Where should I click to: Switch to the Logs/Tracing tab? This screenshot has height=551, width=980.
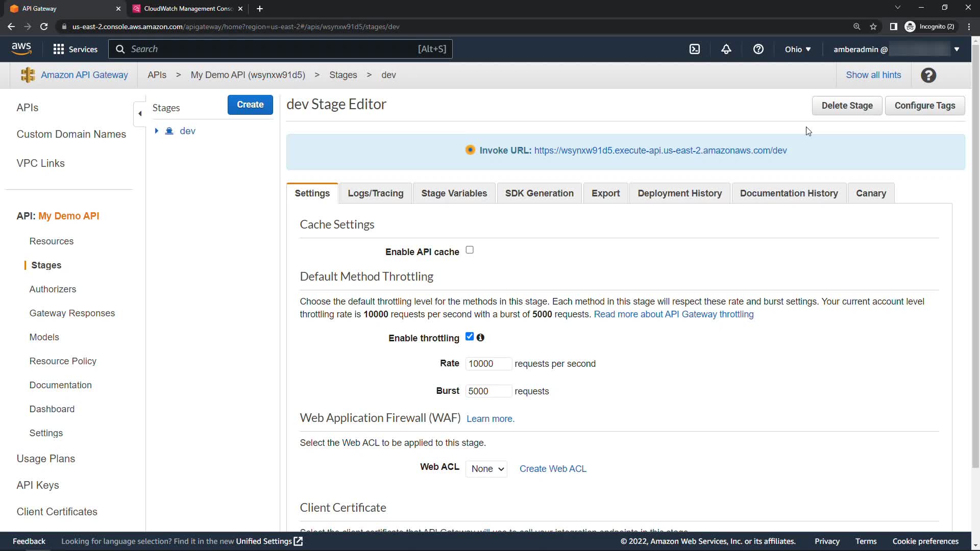click(x=375, y=193)
